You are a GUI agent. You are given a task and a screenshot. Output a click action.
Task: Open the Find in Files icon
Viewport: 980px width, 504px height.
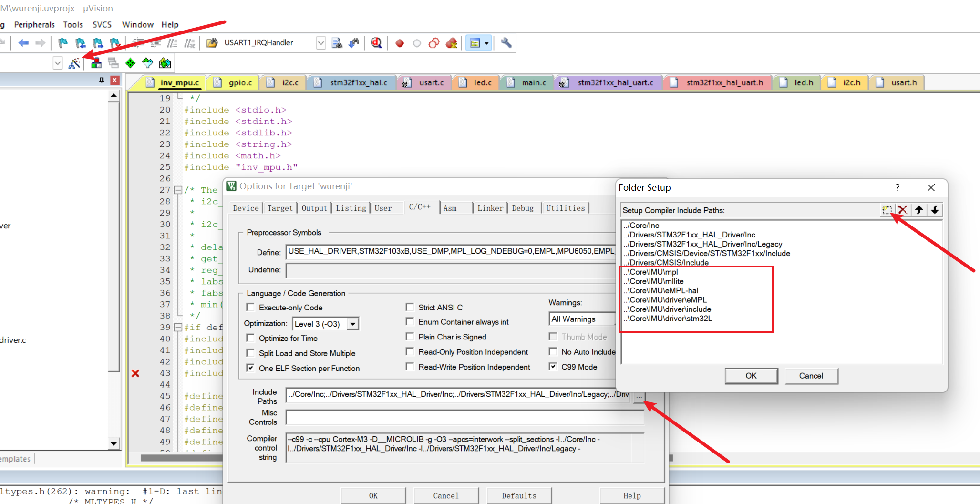click(x=212, y=43)
